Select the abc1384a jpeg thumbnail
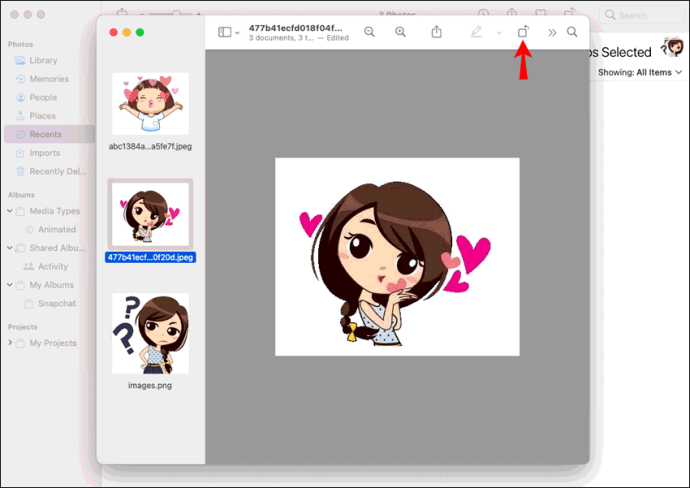 pos(150,104)
